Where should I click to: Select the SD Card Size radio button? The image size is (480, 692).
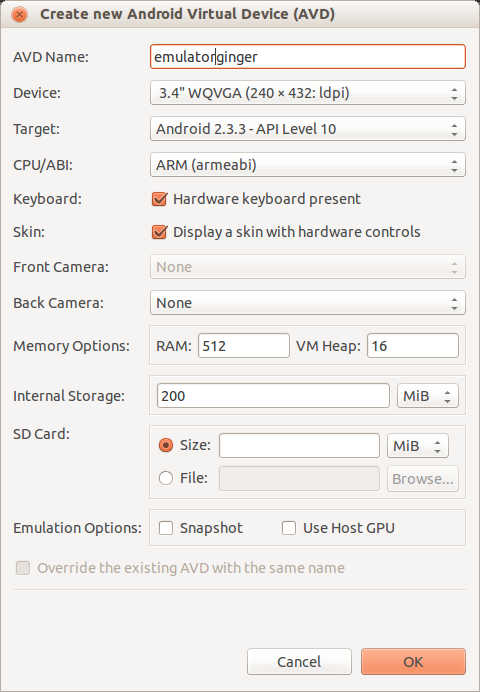click(166, 445)
